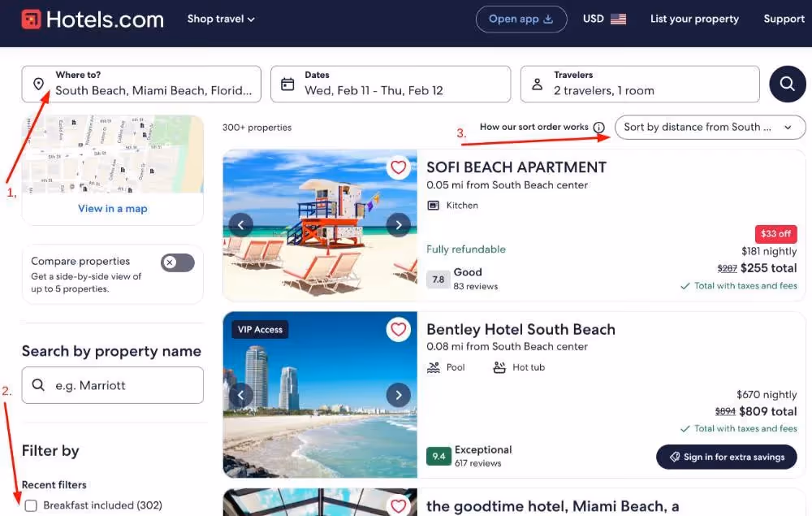812x516 pixels.
Task: Click the VIP Access badge
Action: click(x=260, y=329)
